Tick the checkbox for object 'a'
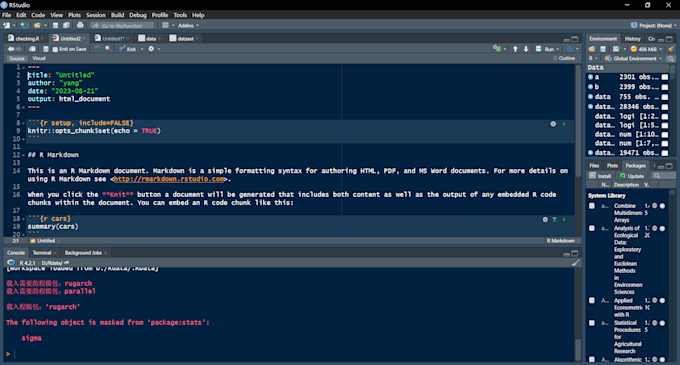The width and height of the screenshot is (680, 365). [665, 77]
